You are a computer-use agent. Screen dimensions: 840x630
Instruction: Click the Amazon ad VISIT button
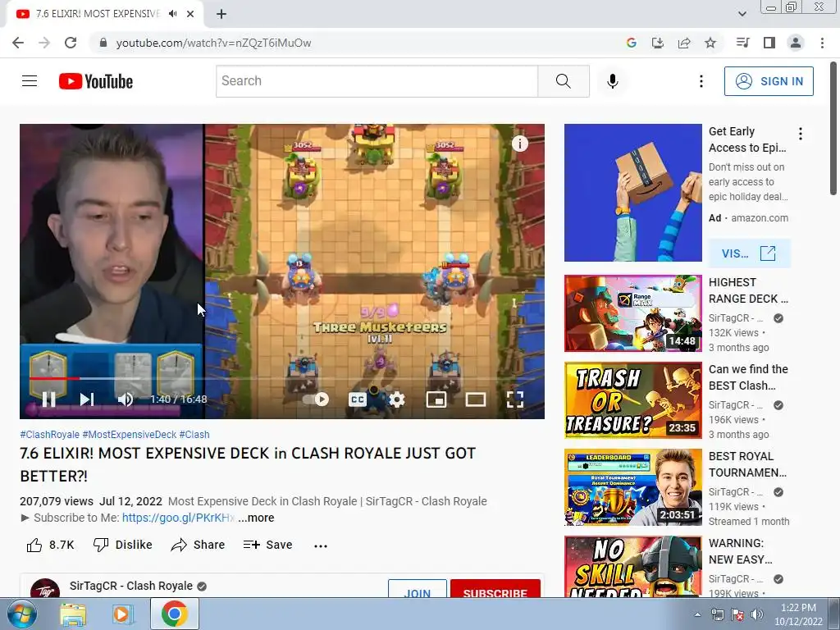749,253
